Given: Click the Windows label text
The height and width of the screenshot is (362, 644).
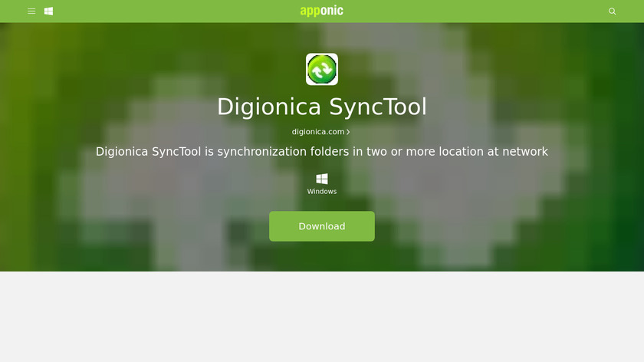Looking at the screenshot, I should click(x=322, y=192).
